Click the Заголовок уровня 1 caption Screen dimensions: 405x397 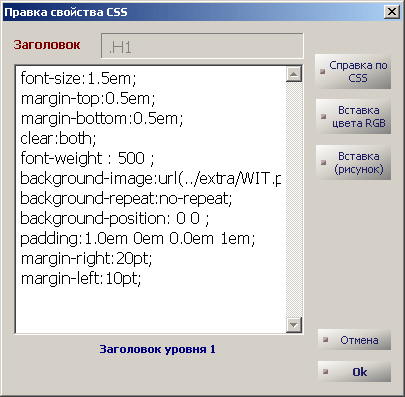pos(157,349)
